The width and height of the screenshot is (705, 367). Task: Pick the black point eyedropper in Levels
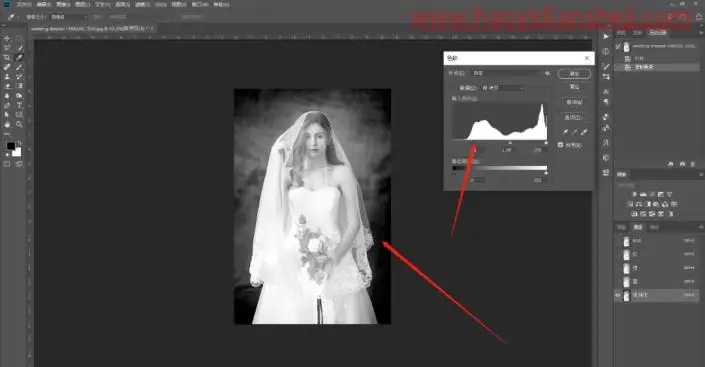click(x=565, y=132)
